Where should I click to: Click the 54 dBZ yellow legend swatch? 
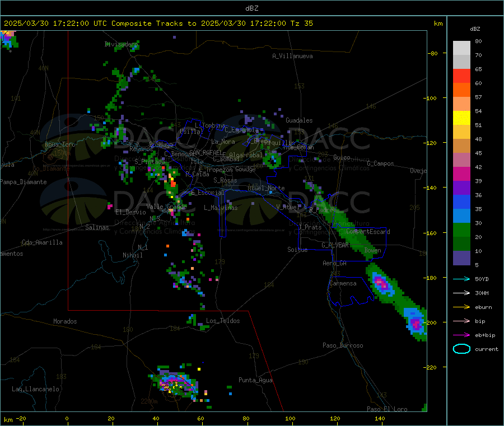tap(461, 118)
